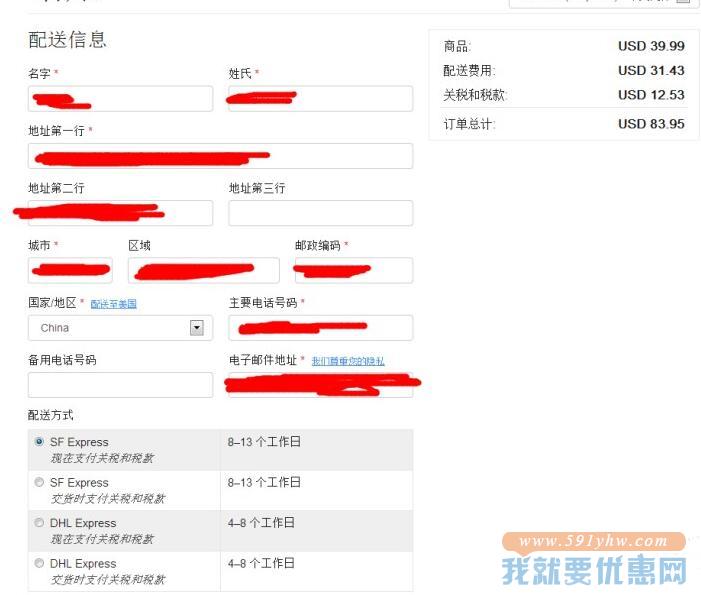Focus the 姓氏 last name field
The height and width of the screenshot is (595, 701).
coord(321,98)
